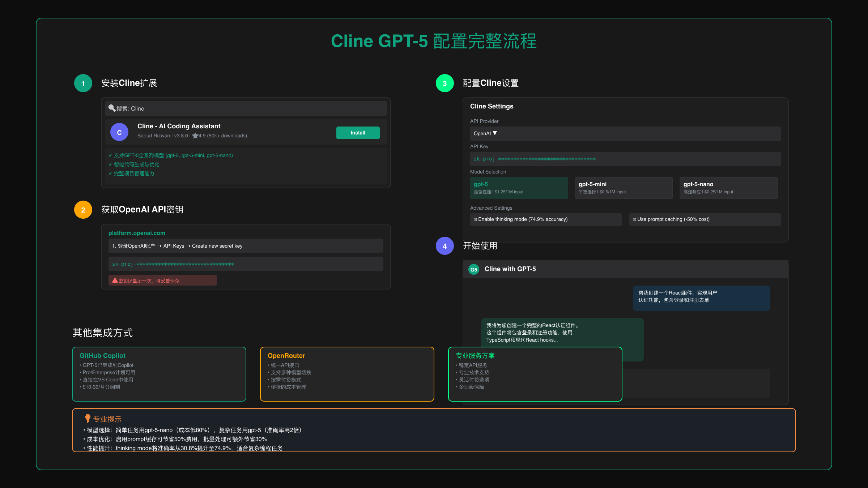Open the GitHub Copilot card
Image resolution: width=868 pixels, height=488 pixels.
pos(159,374)
